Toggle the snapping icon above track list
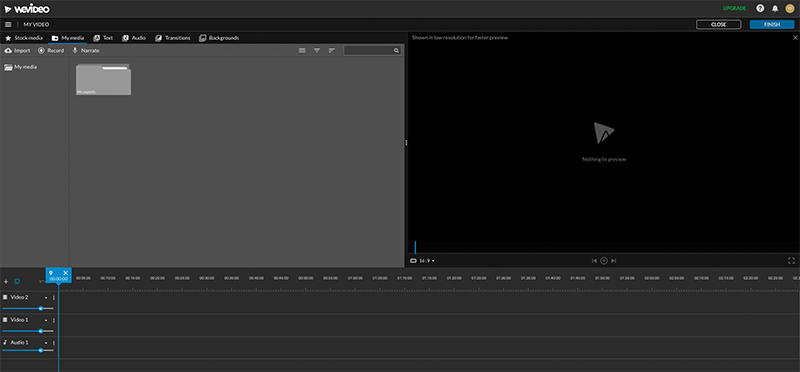Viewport: 800px width, 372px height. [17, 281]
